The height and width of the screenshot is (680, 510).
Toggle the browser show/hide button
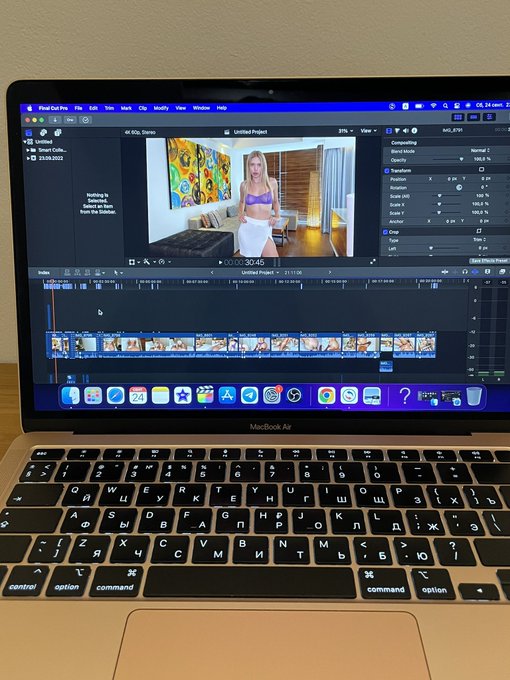[458, 117]
